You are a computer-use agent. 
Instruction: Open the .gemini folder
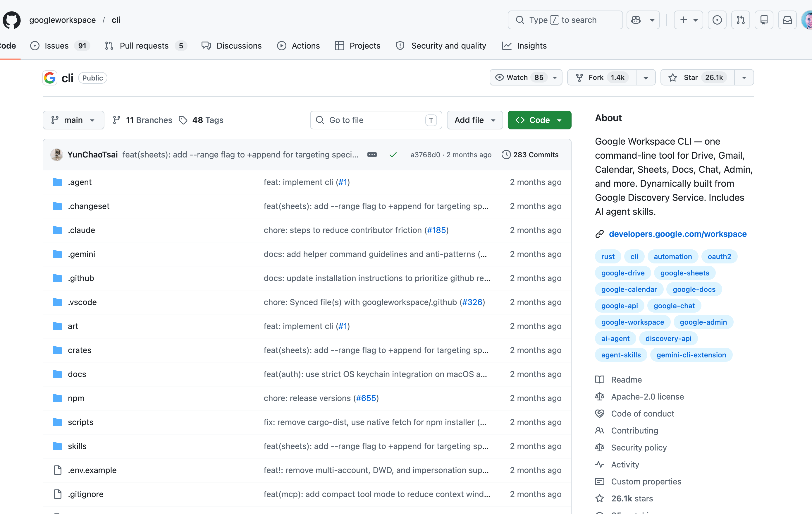[81, 254]
